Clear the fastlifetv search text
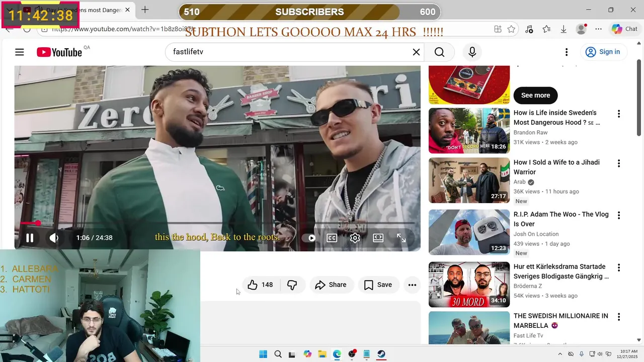Viewport: 644px width, 362px height. pos(416,52)
